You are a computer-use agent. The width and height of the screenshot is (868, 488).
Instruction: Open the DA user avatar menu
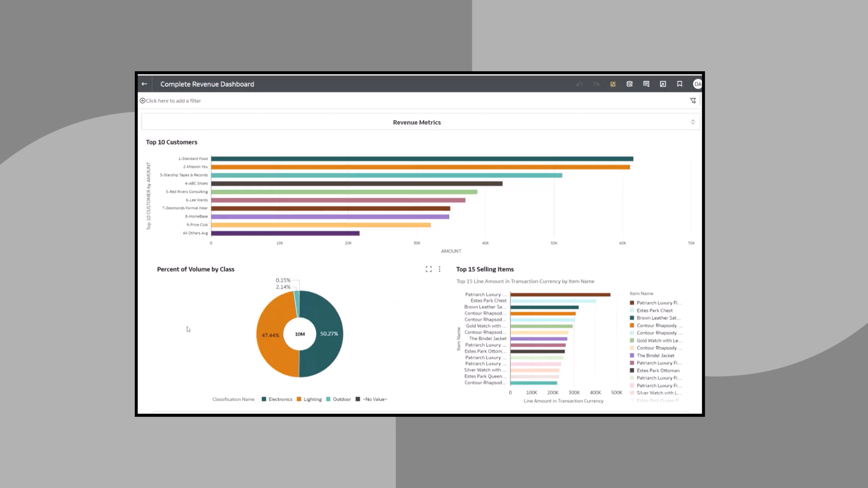(697, 84)
